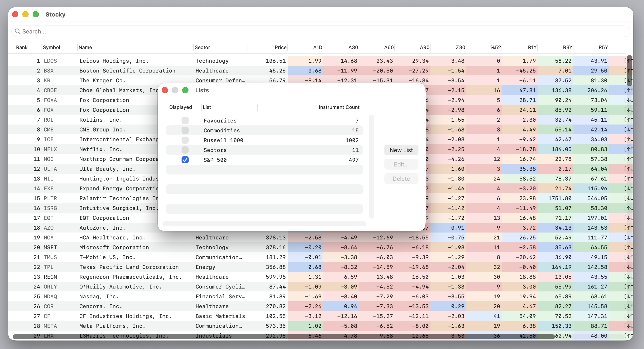Click Russell 1000 instrument count 1002
644x349 pixels.
click(x=352, y=140)
